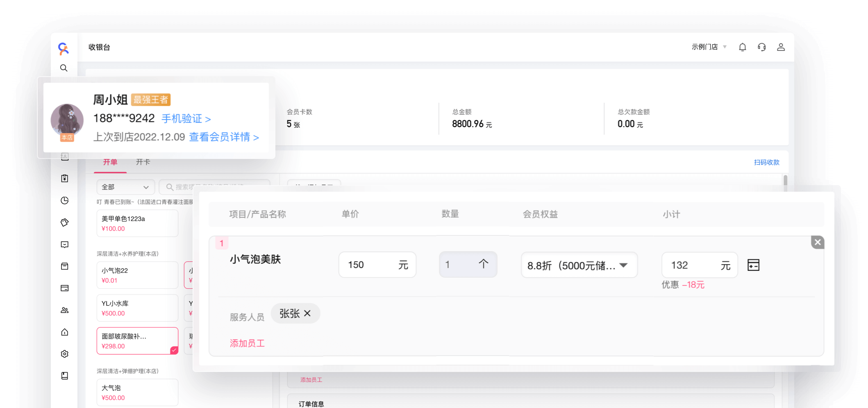868x408 pixels.
Task: Remove staff member 张张
Action: [x=307, y=313]
